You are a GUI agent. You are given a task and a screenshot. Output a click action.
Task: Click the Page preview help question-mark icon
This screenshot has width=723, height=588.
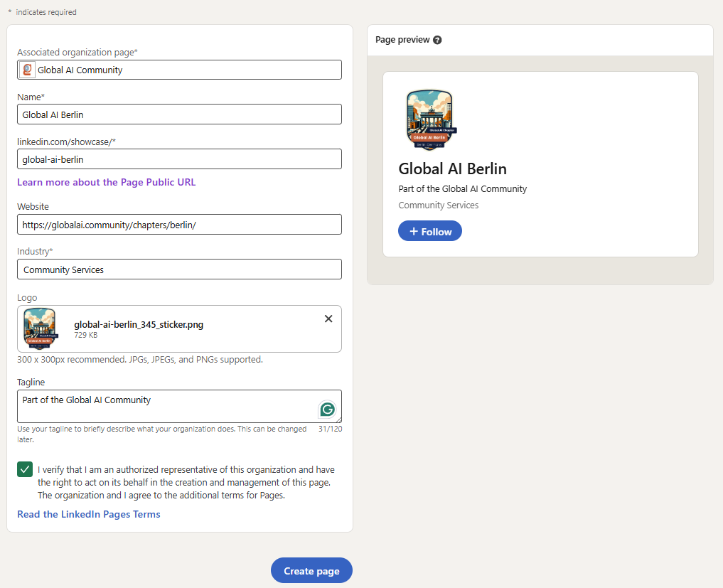coord(437,40)
